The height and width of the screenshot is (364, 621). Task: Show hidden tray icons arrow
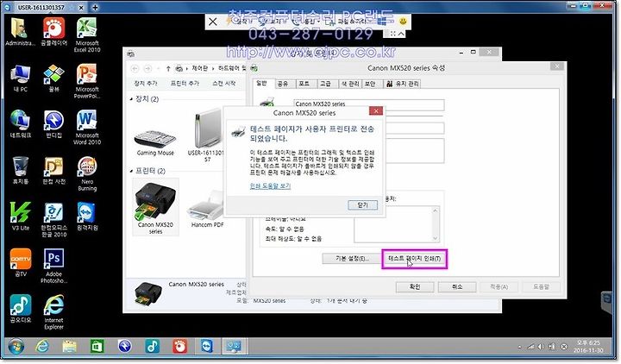[x=520, y=347]
